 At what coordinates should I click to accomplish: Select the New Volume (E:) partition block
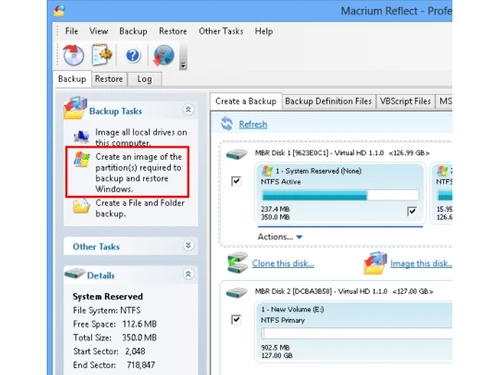(x=354, y=332)
